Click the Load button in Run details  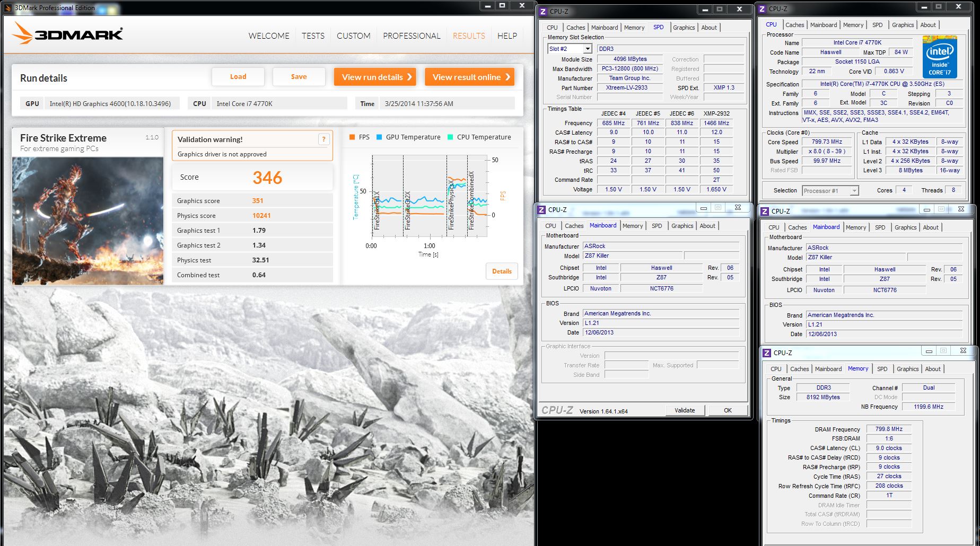pos(238,77)
